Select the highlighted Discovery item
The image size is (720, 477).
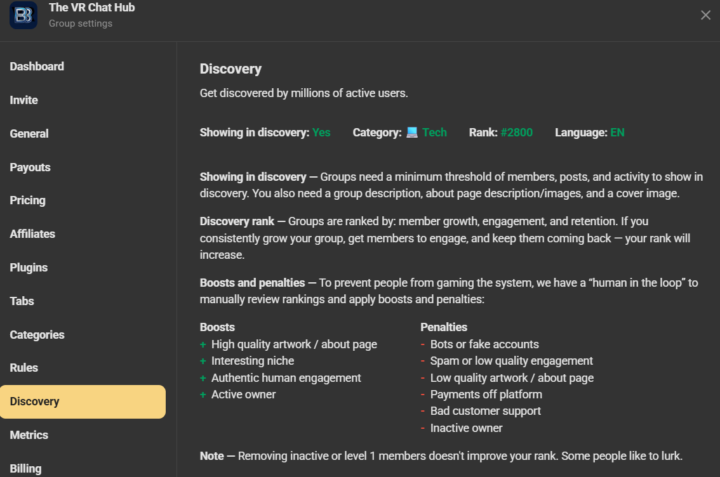click(x=83, y=402)
